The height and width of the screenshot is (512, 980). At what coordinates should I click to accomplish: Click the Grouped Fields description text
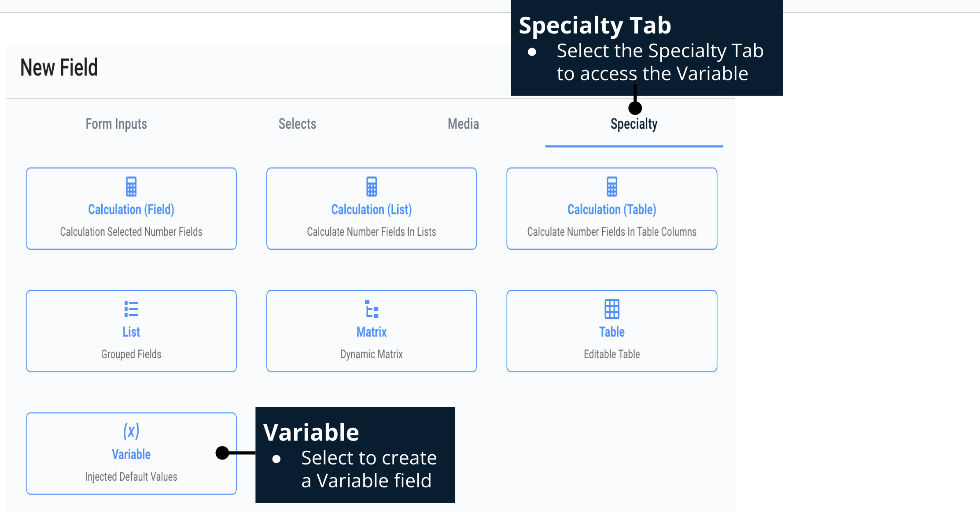click(x=131, y=354)
